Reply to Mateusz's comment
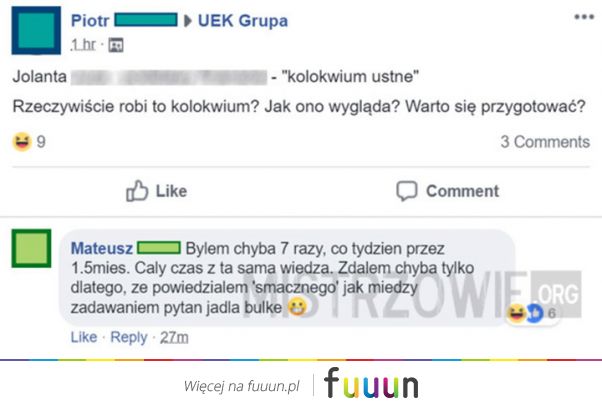 (x=129, y=337)
